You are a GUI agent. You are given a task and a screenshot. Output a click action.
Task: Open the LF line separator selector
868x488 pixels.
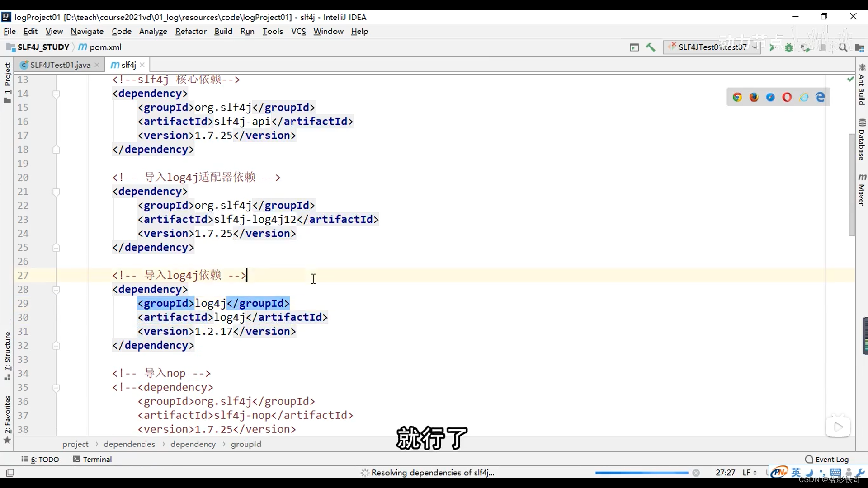click(x=749, y=473)
